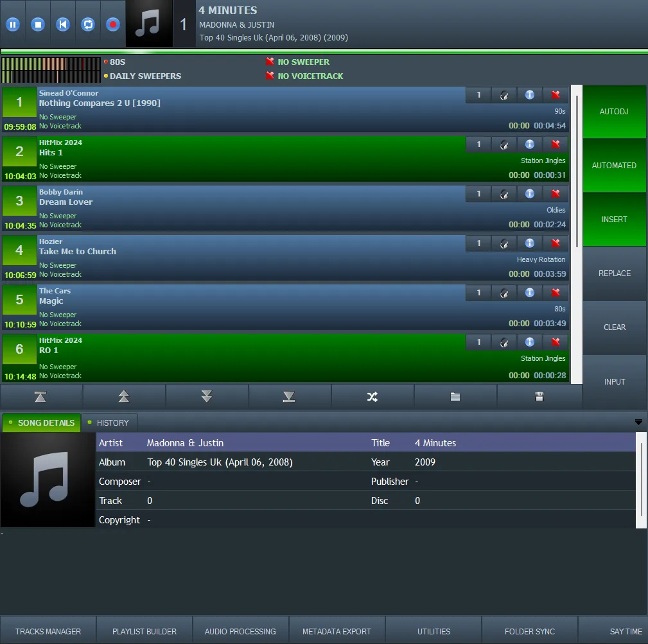Open the FOLDER SYNC section
This screenshot has width=648, height=644.
(x=529, y=631)
